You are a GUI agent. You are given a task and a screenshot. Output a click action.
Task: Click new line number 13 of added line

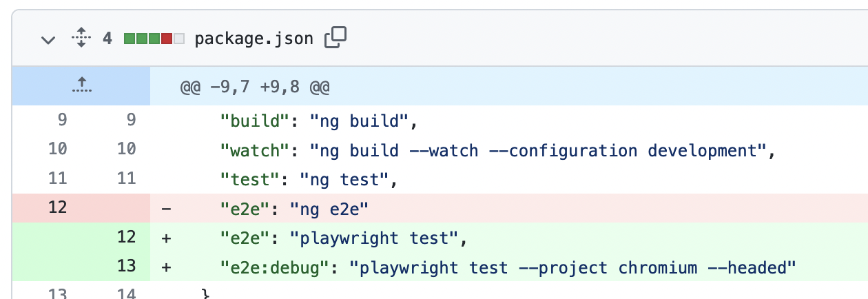[x=126, y=265]
